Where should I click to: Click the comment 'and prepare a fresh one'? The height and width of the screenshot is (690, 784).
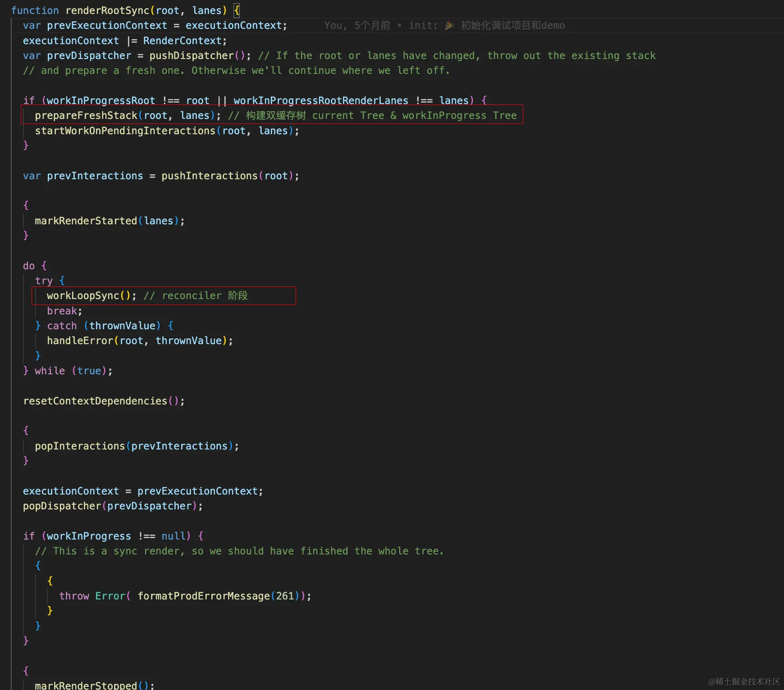tap(112, 70)
